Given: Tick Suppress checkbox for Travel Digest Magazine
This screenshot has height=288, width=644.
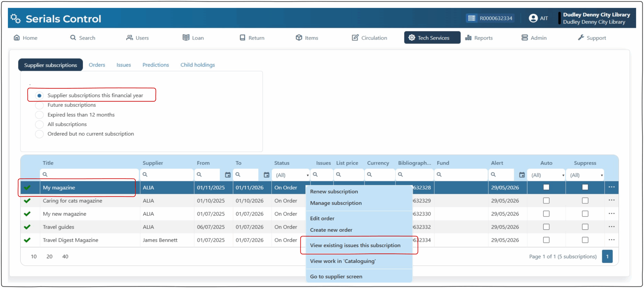Looking at the screenshot, I should pos(585,240).
